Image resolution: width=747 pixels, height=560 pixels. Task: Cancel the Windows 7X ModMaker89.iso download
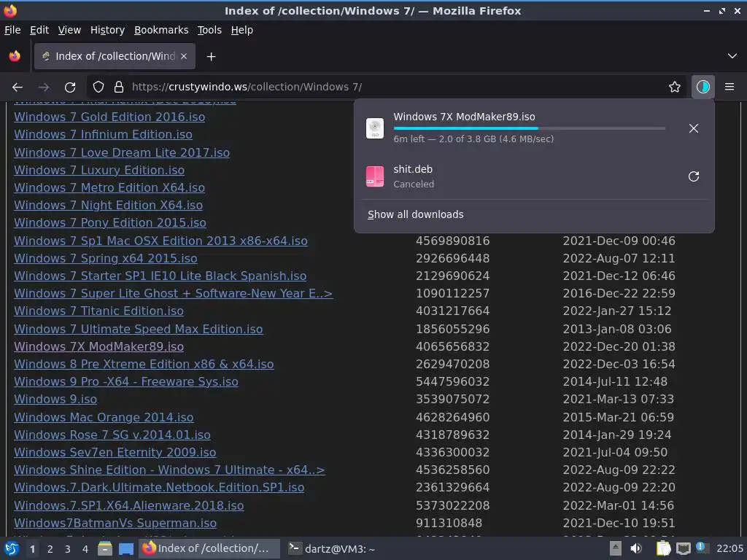click(x=694, y=128)
